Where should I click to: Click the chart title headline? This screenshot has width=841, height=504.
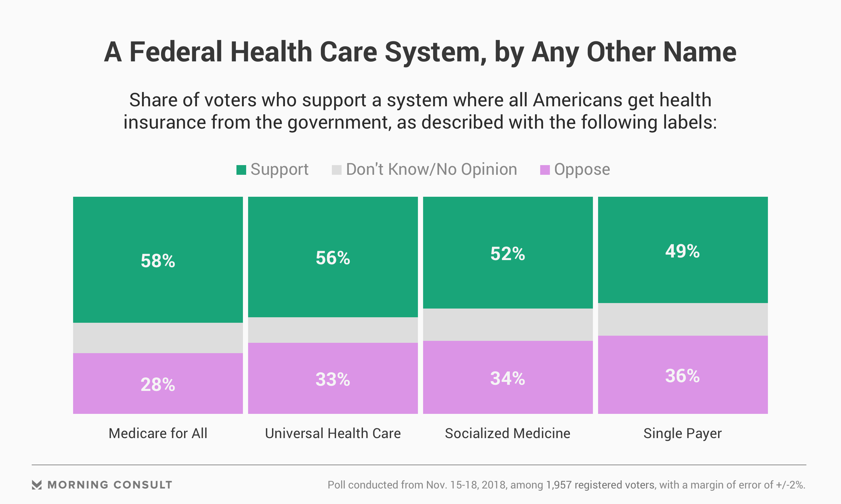pos(420,52)
